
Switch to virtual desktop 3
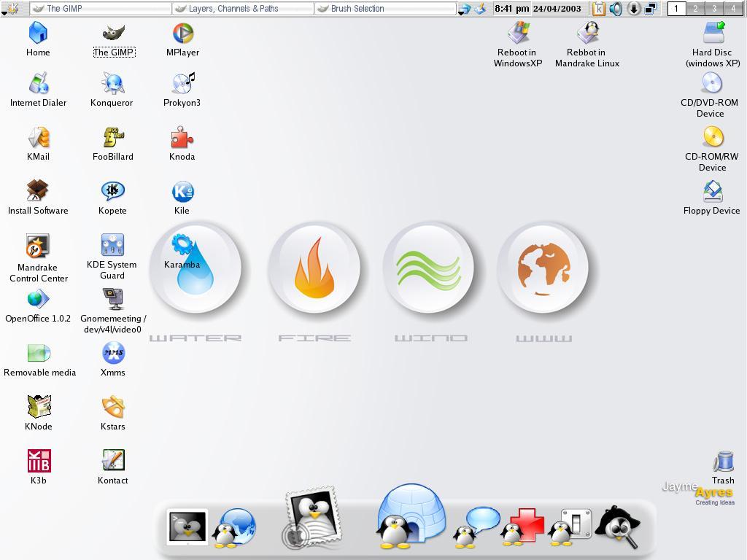point(714,9)
